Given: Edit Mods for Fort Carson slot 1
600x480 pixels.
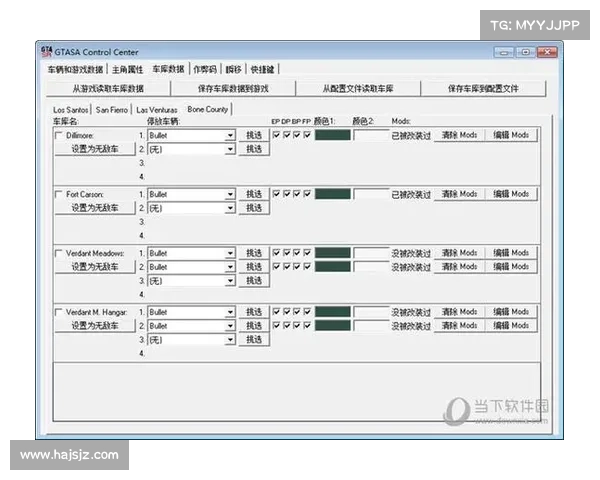Looking at the screenshot, I should 511,194.
